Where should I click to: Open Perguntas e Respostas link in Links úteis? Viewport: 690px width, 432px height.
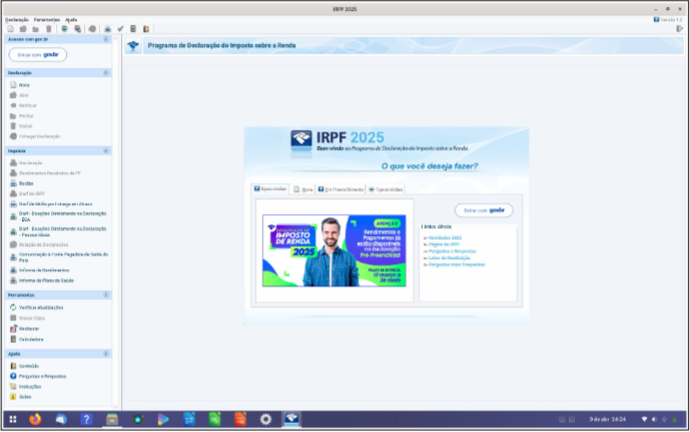[452, 252]
